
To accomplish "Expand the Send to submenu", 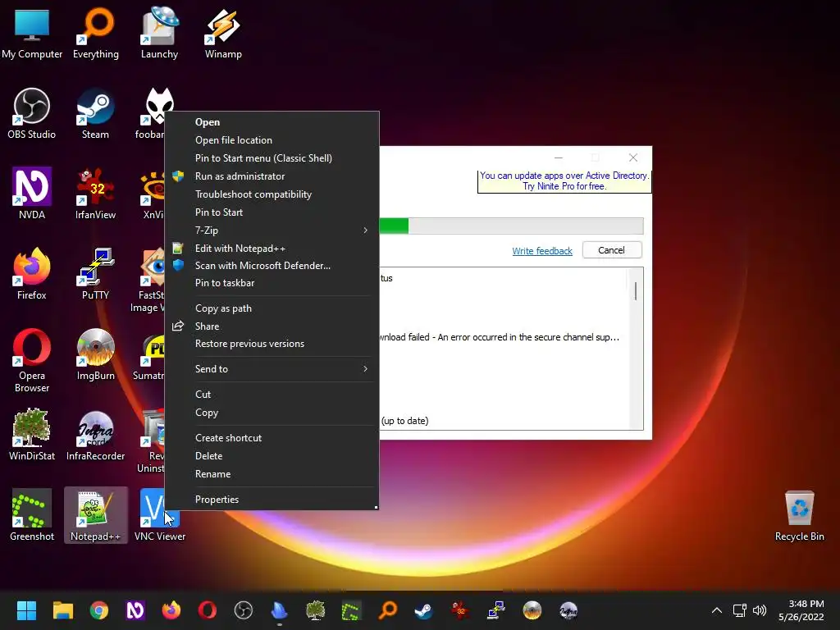I will point(272,368).
